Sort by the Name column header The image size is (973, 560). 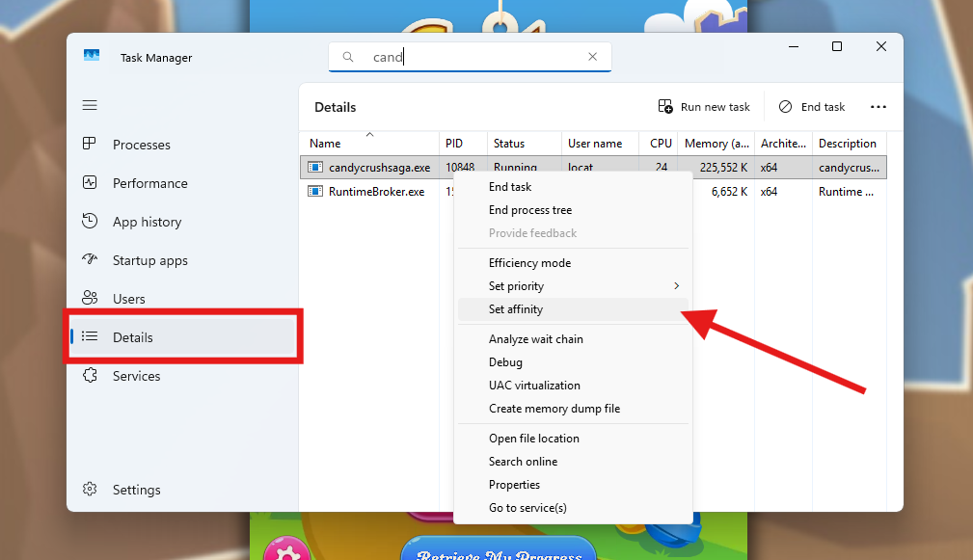pos(369,144)
